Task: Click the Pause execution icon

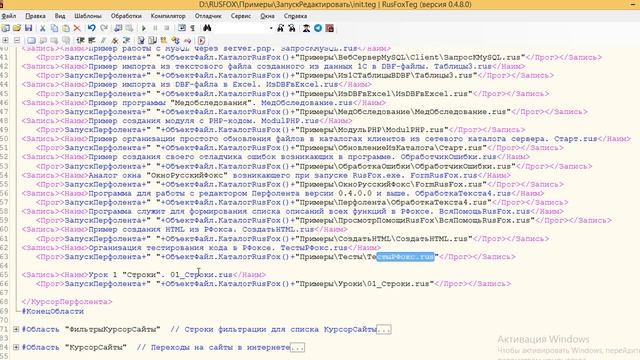Action: [x=155, y=28]
